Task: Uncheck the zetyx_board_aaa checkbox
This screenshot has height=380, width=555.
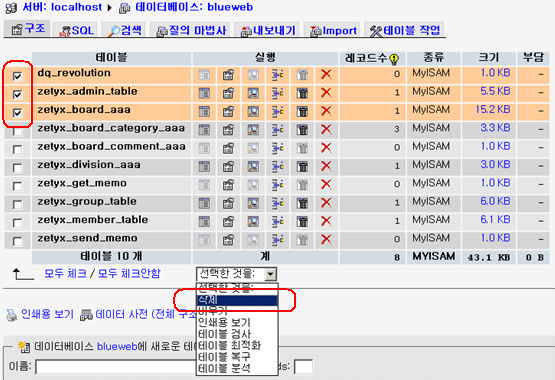Action: click(x=17, y=113)
